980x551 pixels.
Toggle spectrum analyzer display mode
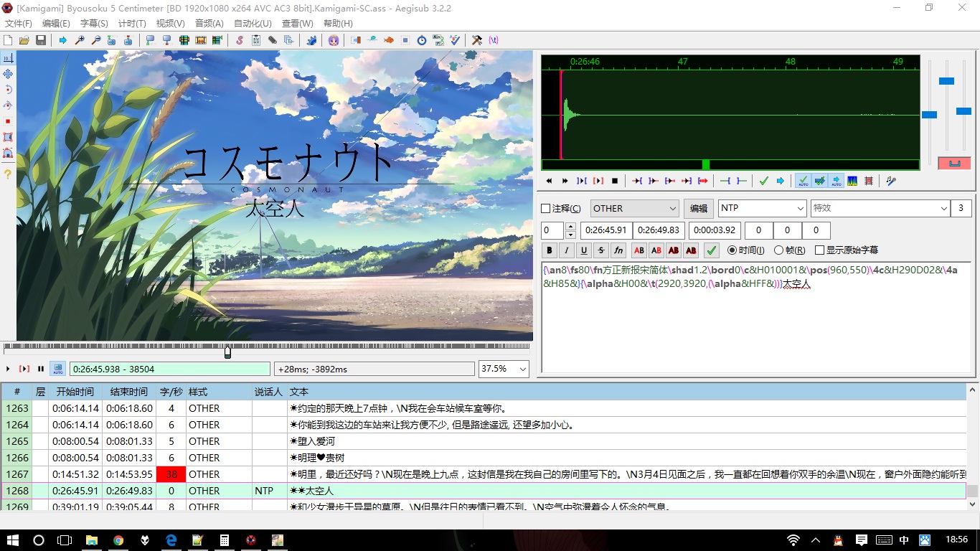point(852,181)
